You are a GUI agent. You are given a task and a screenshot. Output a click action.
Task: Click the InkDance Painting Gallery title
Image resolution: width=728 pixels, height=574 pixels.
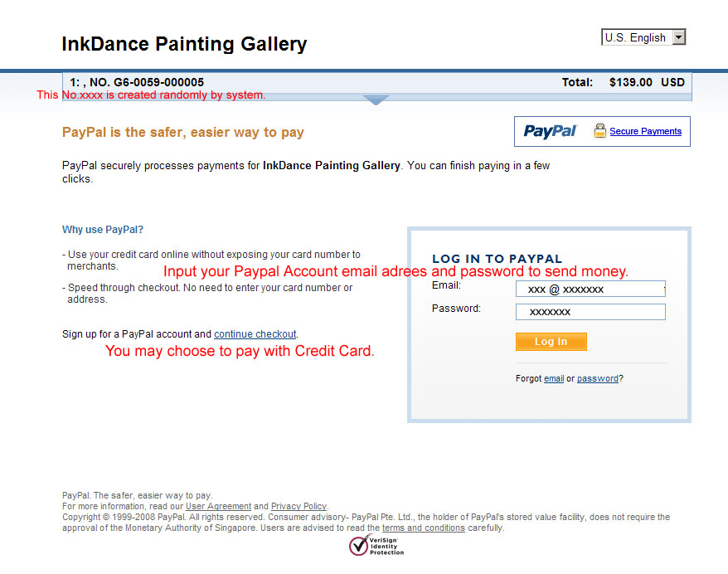click(x=184, y=44)
